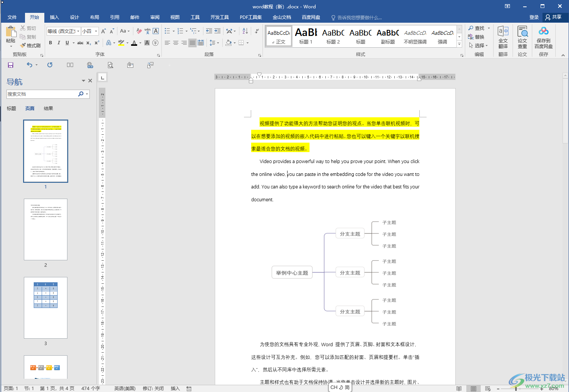Save to Baidu Netdisk (保存到百度网盘)

pyautogui.click(x=544, y=37)
